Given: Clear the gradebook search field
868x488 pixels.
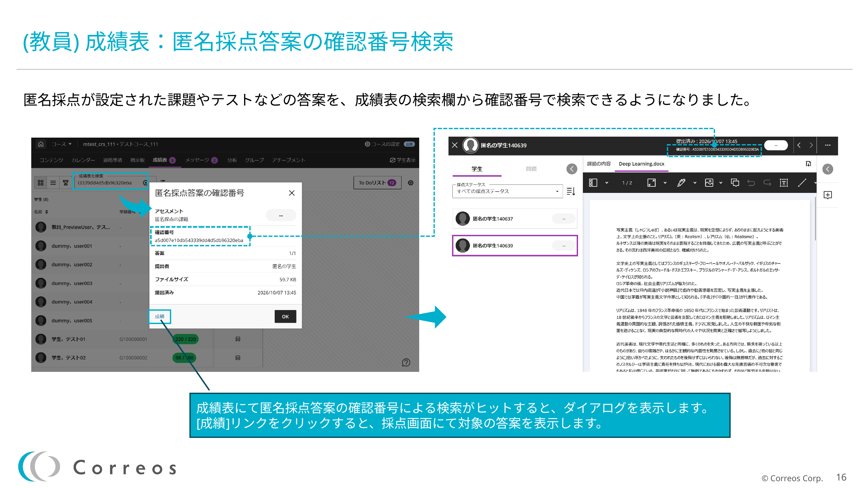Looking at the screenshot, I should 145,183.
